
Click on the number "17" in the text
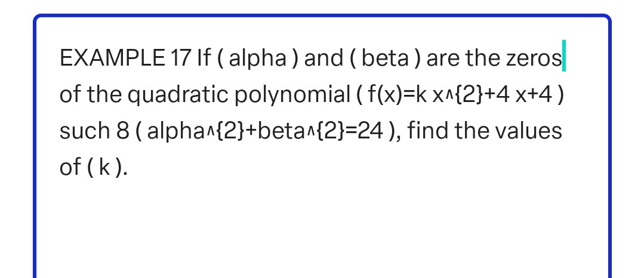point(180,58)
